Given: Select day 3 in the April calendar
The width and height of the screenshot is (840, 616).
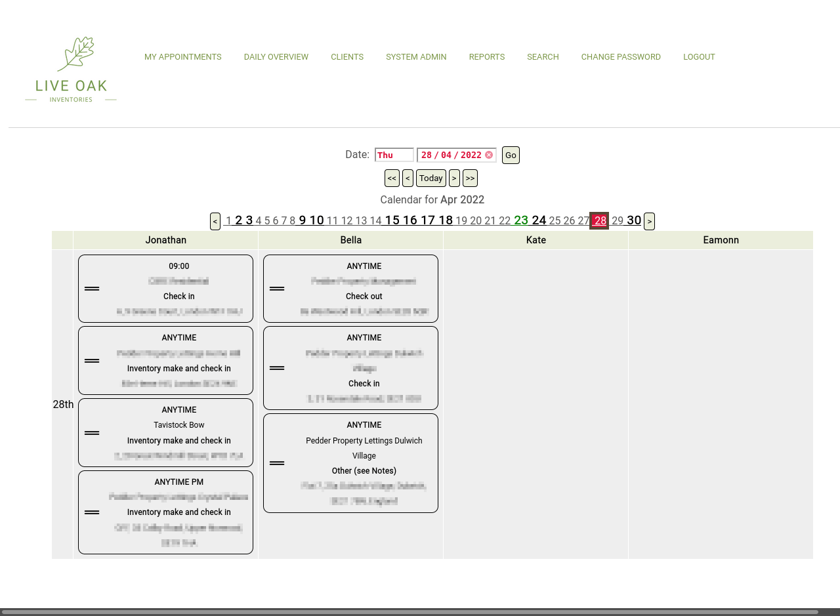Looking at the screenshot, I should point(249,220).
